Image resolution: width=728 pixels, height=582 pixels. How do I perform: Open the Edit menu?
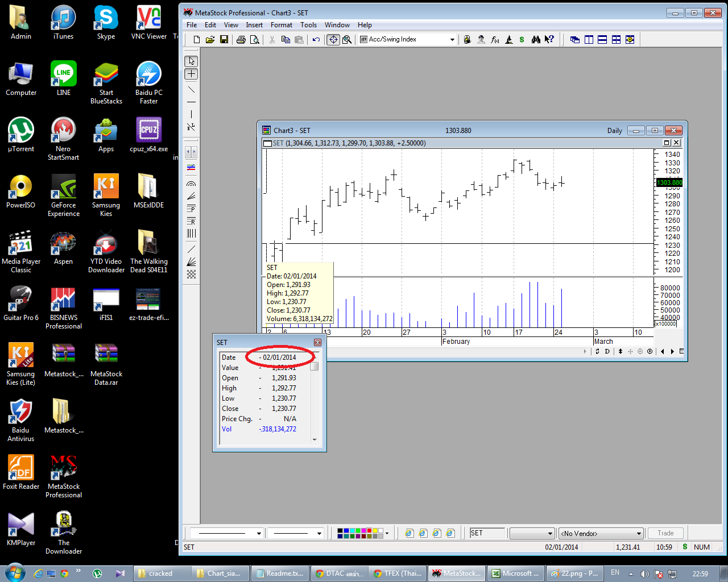210,25
